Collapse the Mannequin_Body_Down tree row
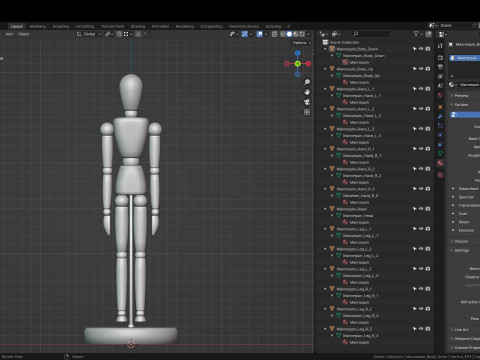The height and width of the screenshot is (360, 480). tap(325, 49)
